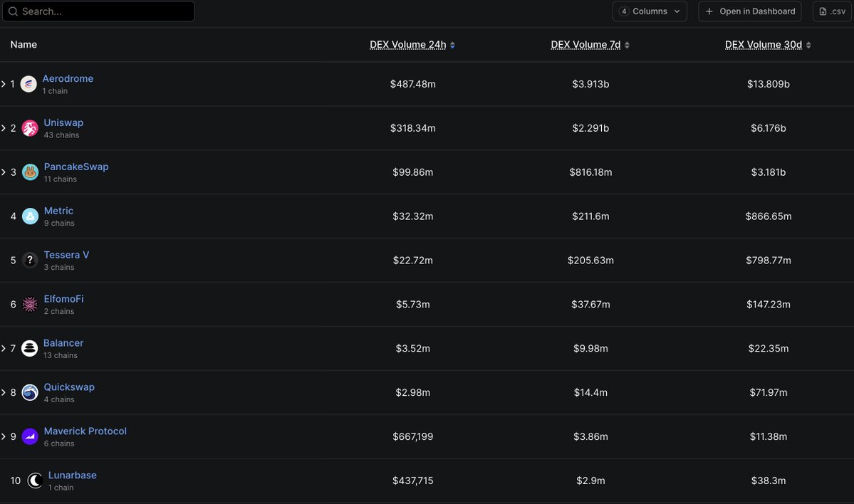The image size is (854, 504).
Task: Select the $38.3m value cell
Action: (769, 481)
